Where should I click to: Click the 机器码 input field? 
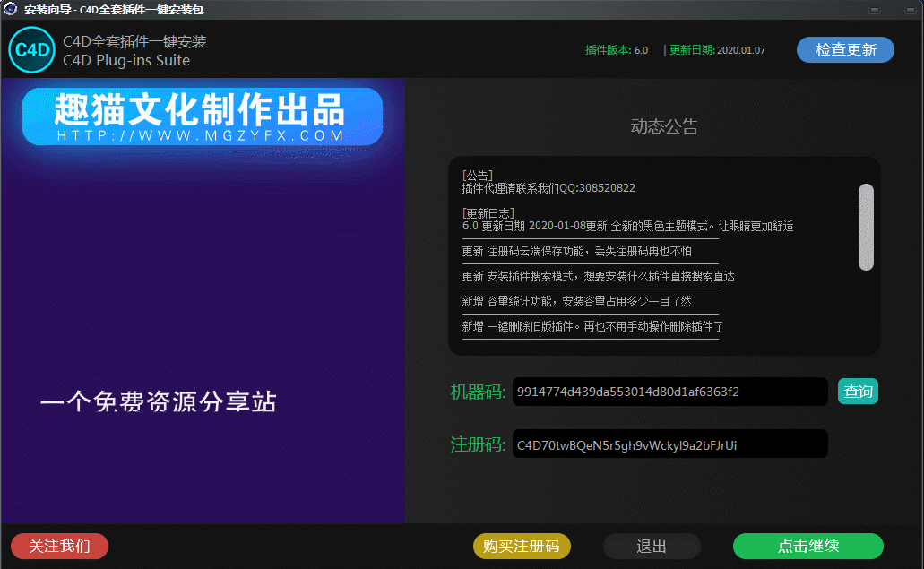pyautogui.click(x=670, y=392)
